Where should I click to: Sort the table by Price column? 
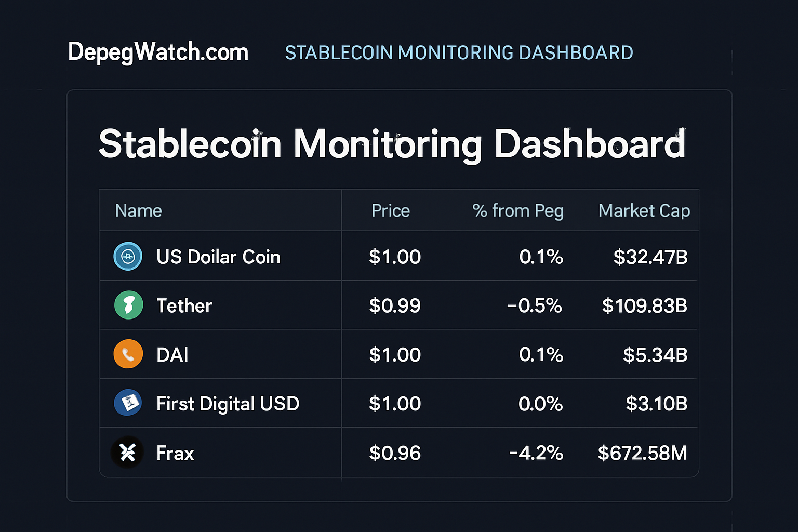click(x=390, y=210)
